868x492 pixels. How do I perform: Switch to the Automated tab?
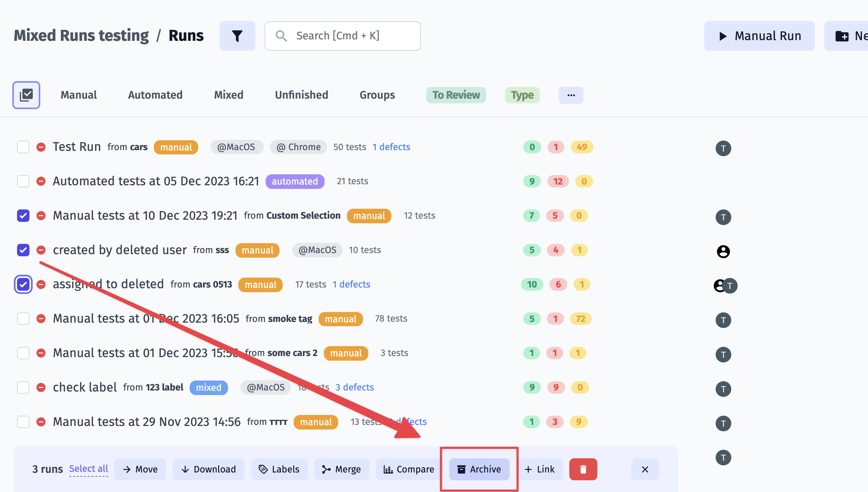[156, 95]
